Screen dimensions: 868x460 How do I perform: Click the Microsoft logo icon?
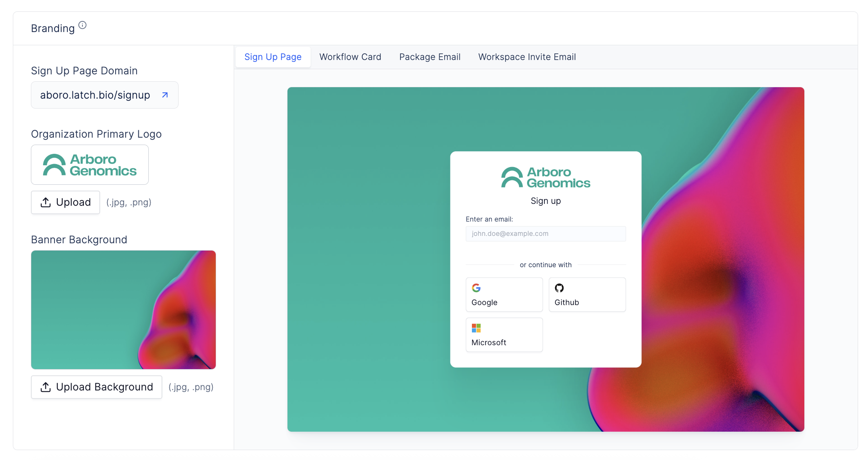tap(476, 328)
